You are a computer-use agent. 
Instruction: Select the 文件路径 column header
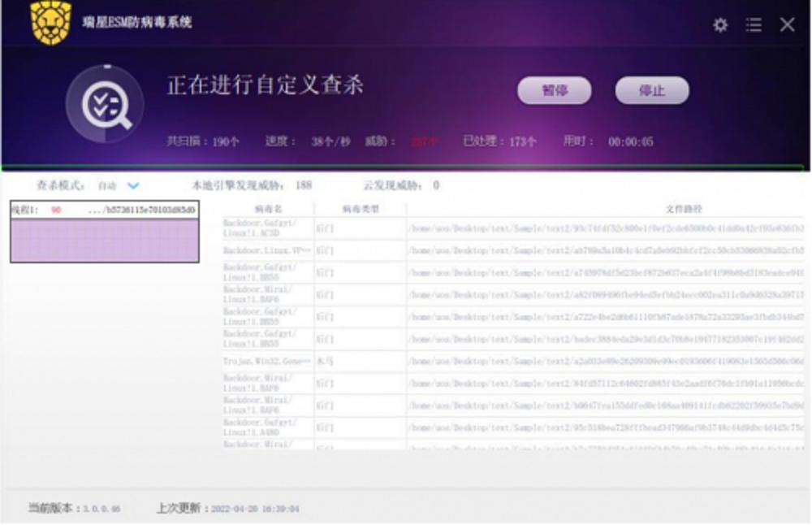pyautogui.click(x=684, y=209)
